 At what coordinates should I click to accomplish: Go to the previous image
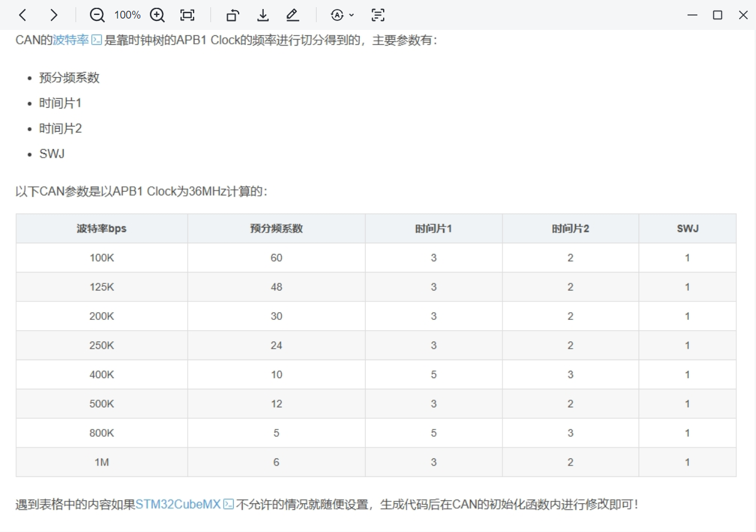[23, 15]
